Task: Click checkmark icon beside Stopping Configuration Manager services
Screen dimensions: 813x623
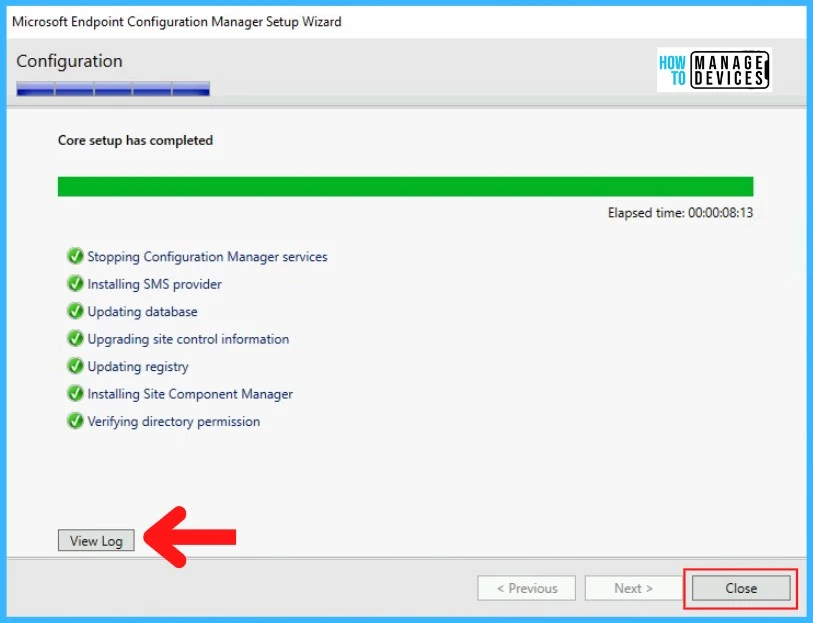Action: 75,256
